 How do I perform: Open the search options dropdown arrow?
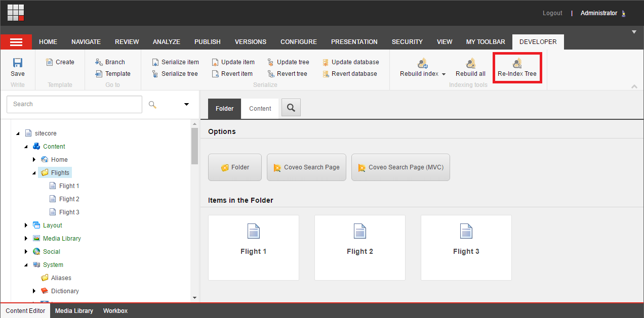coord(186,104)
